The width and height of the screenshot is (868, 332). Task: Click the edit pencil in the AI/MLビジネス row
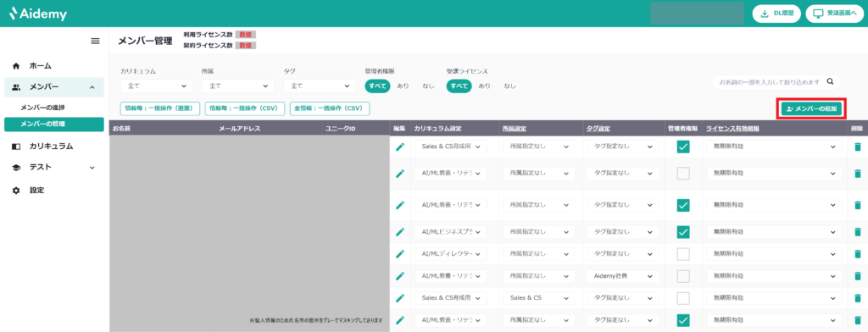tap(400, 231)
